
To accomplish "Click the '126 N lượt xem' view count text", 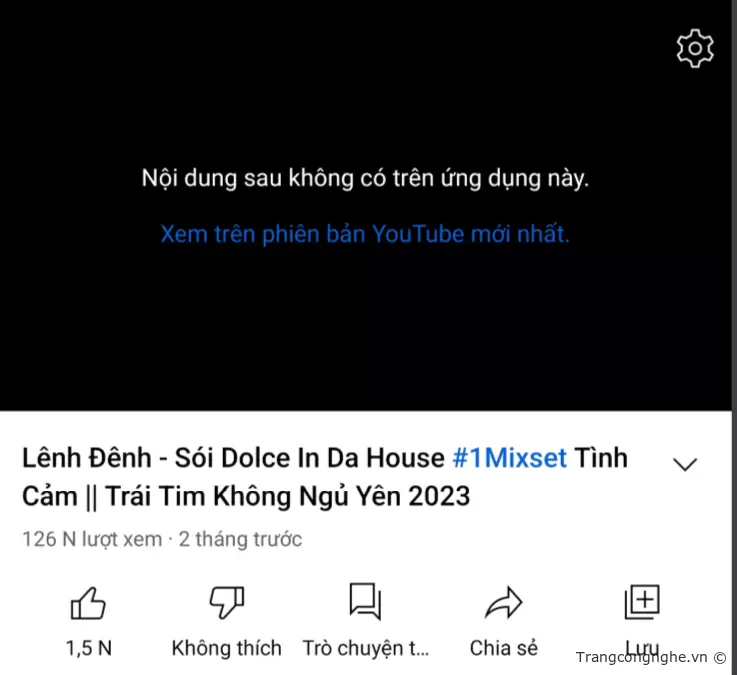I will [92, 540].
